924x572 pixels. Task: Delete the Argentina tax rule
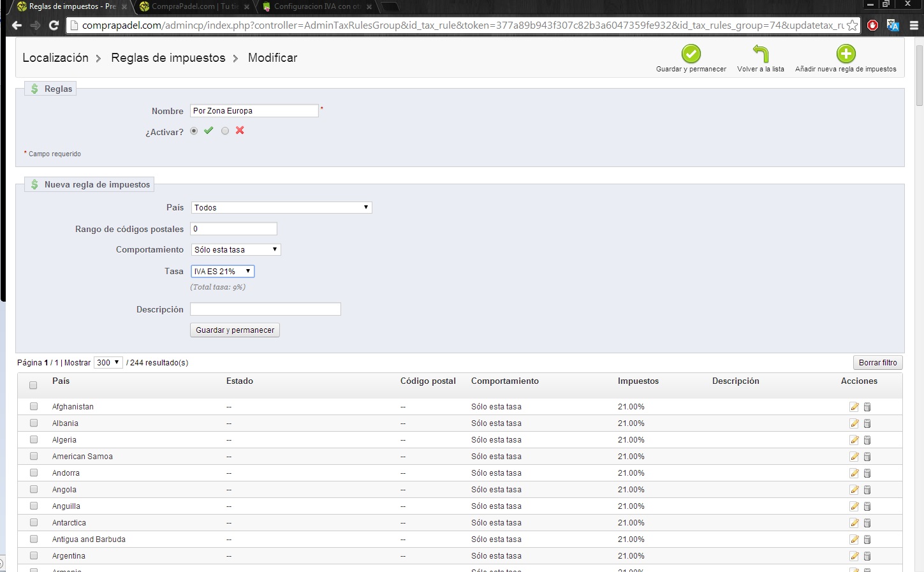[867, 556]
